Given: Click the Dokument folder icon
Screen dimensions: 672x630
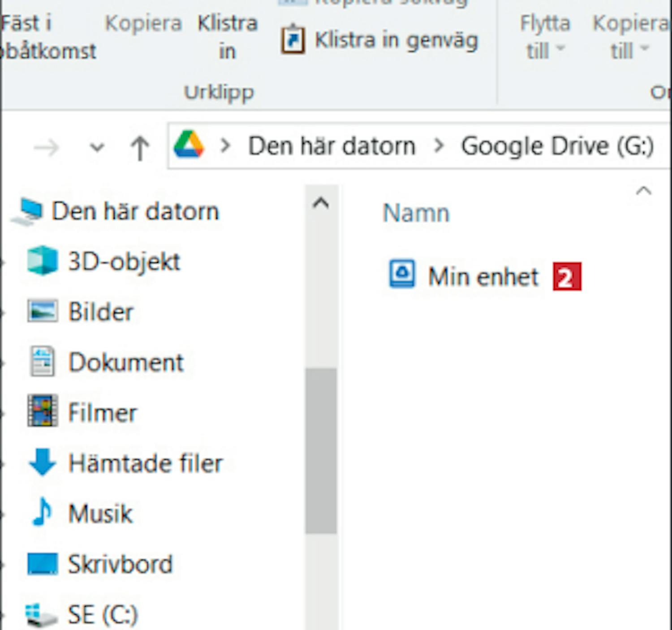Looking at the screenshot, I should (42, 361).
